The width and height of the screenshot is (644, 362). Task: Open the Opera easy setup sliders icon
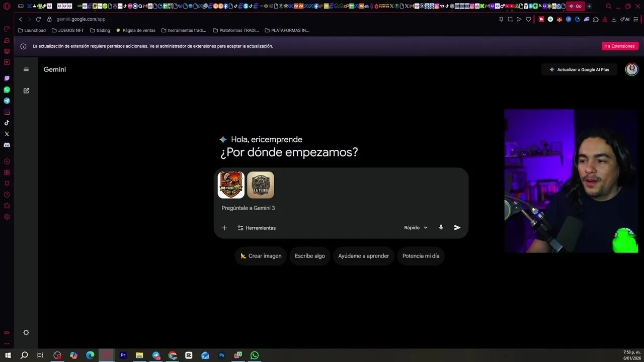636,19
